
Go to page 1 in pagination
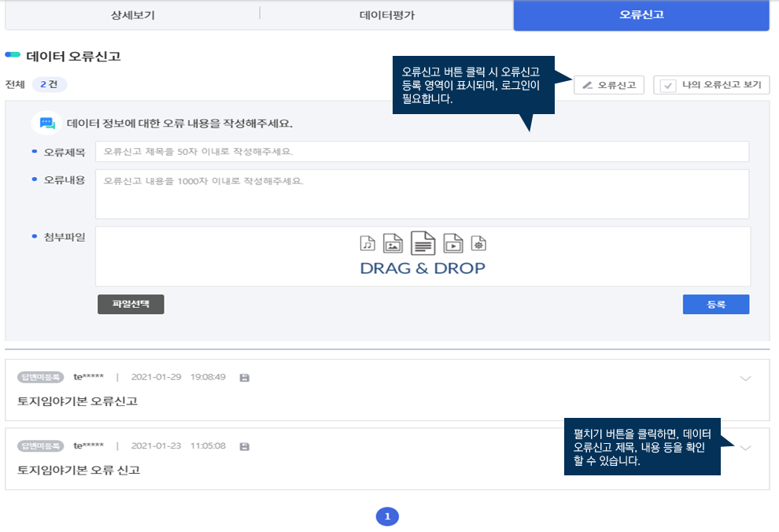[x=387, y=516]
